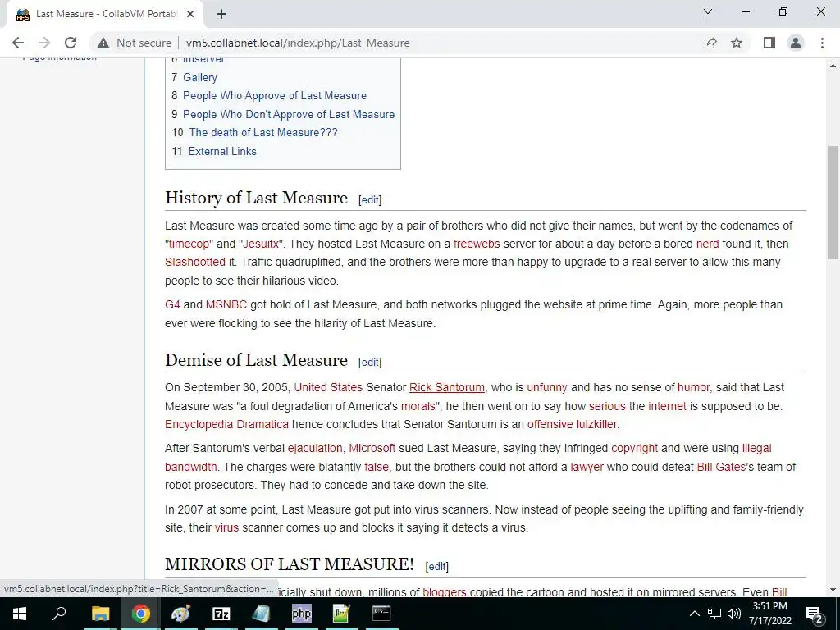Image resolution: width=840 pixels, height=630 pixels.
Task: Open the Chrome profile menu
Action: tap(796, 43)
